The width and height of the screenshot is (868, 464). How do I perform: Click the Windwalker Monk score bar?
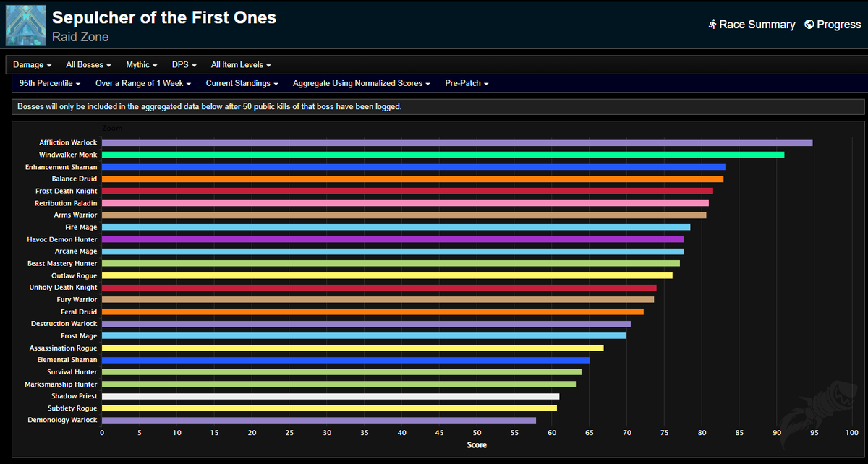pyautogui.click(x=443, y=155)
